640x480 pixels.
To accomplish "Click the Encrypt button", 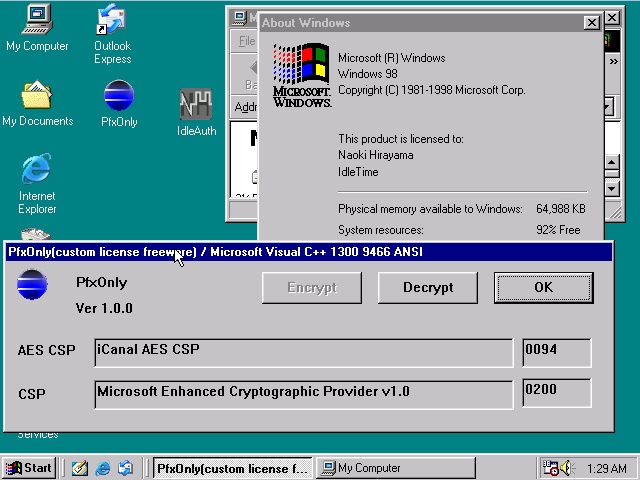I will 312,288.
